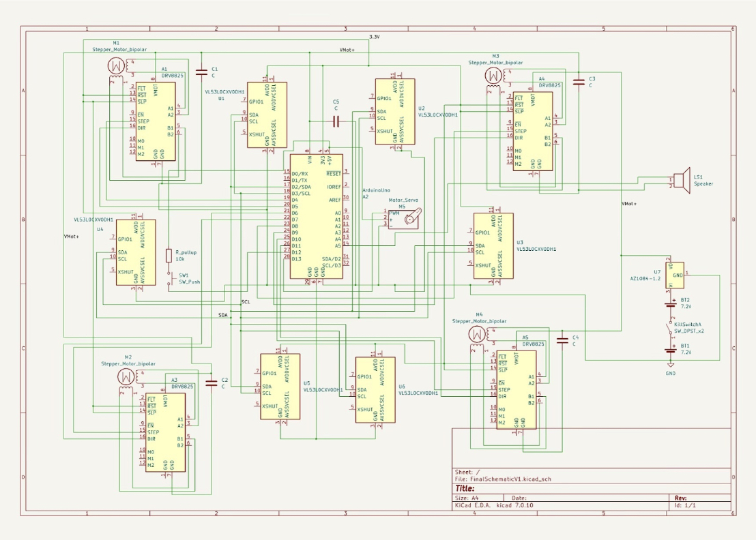This screenshot has height=540, width=756.
Task: Click the M4 stepper motor symbol
Action: tap(476, 333)
